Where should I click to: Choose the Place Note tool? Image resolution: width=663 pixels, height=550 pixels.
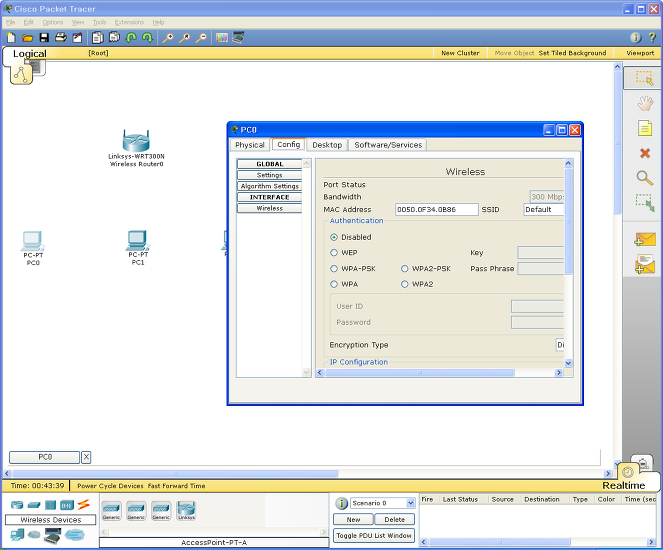point(645,128)
